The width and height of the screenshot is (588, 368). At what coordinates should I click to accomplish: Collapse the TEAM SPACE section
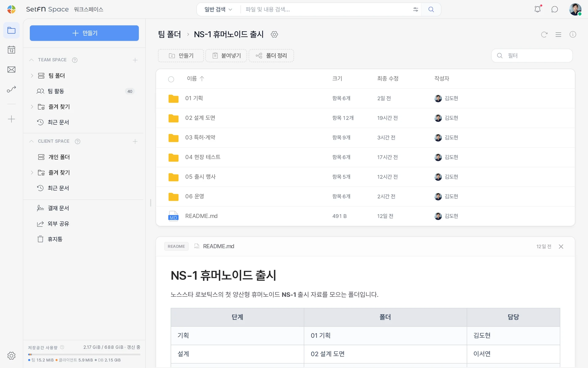31,60
